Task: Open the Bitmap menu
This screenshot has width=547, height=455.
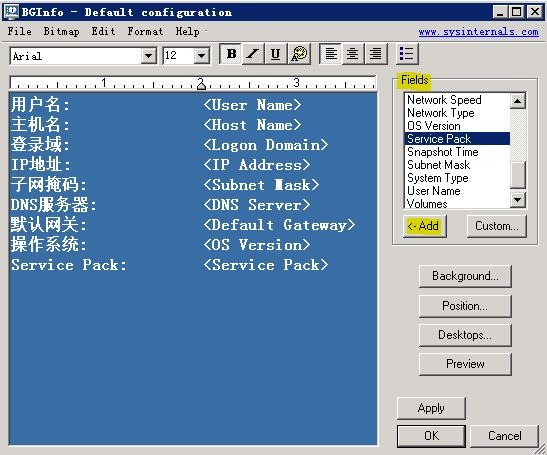Action: click(x=61, y=31)
